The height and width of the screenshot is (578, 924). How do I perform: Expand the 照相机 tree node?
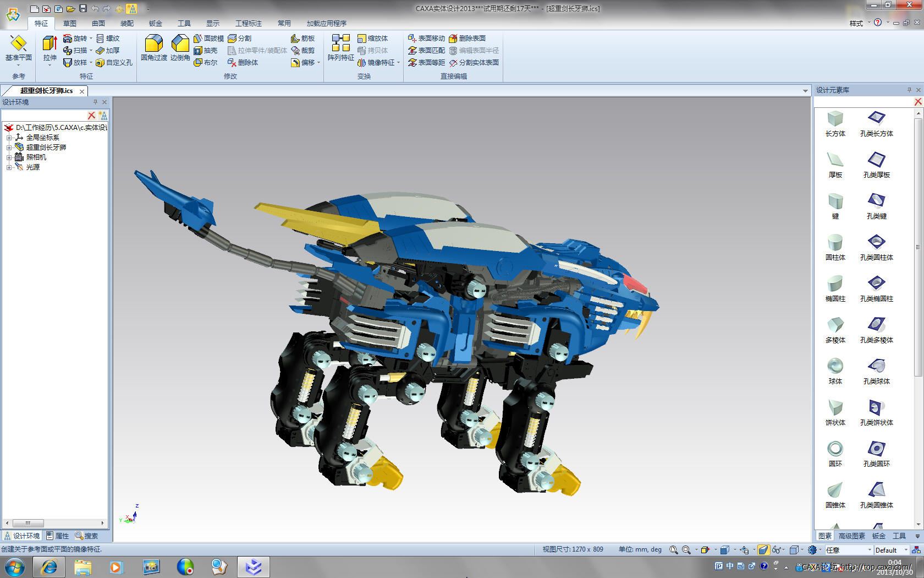tap(9, 157)
